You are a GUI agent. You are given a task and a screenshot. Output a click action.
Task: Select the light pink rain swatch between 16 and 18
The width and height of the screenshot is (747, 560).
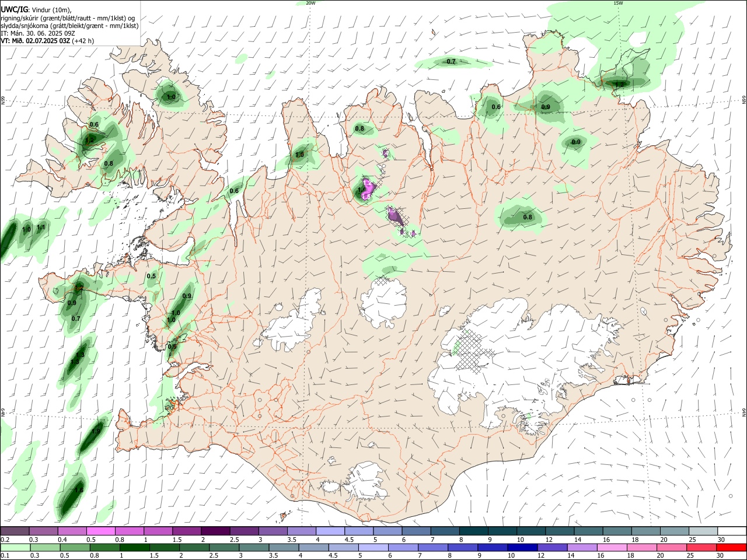tap(612, 547)
